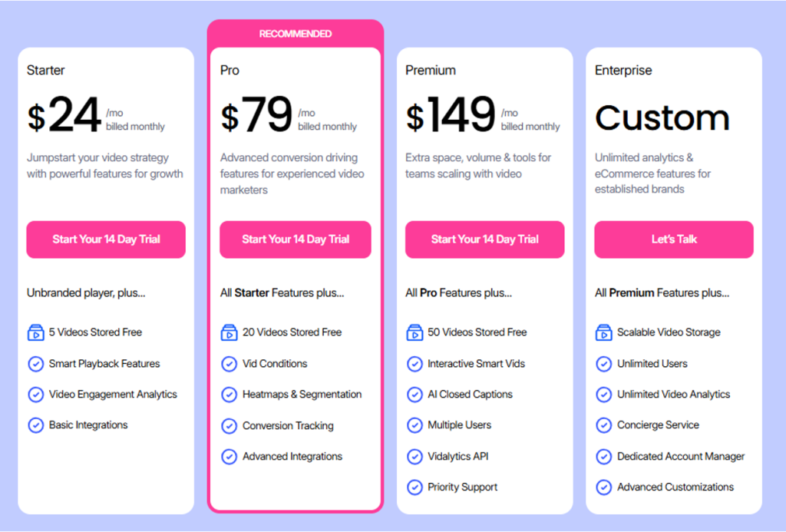Start the 14 Day Trial for Pro
The width and height of the screenshot is (786, 532).
point(295,240)
